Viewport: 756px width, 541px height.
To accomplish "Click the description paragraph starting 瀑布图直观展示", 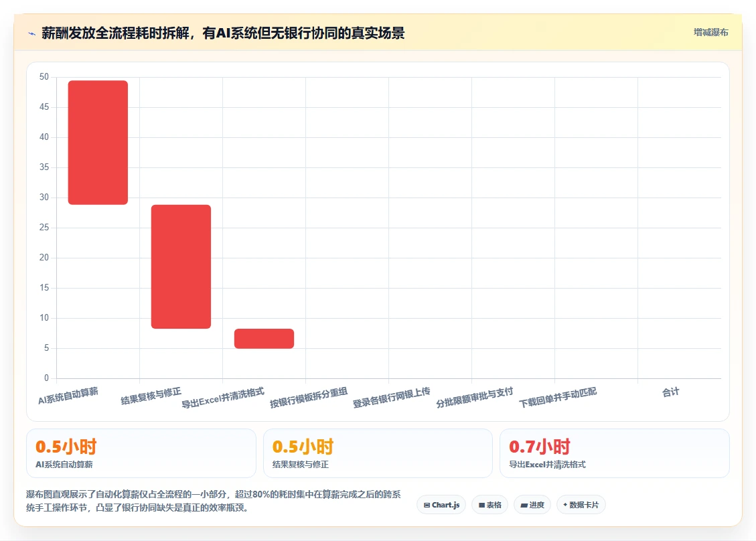I will coord(214,501).
